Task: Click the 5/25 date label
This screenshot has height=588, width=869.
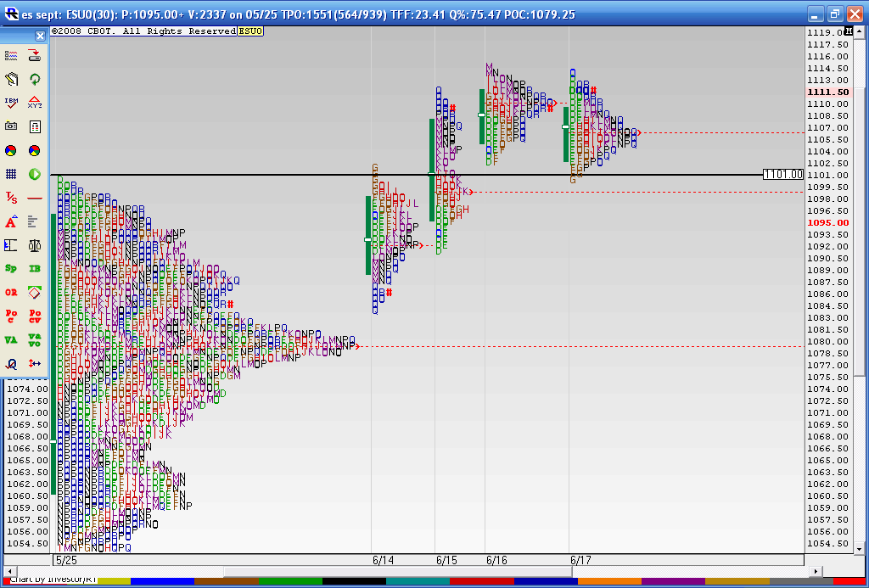Action: (x=65, y=560)
